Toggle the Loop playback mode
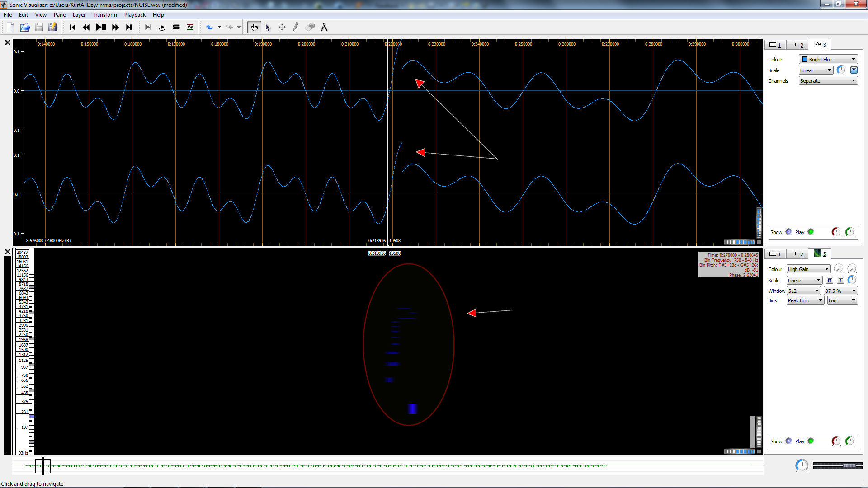This screenshot has height=488, width=868. pos(161,28)
